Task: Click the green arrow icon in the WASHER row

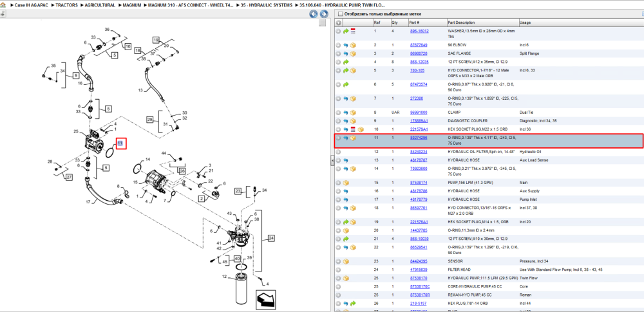Action: point(345,31)
